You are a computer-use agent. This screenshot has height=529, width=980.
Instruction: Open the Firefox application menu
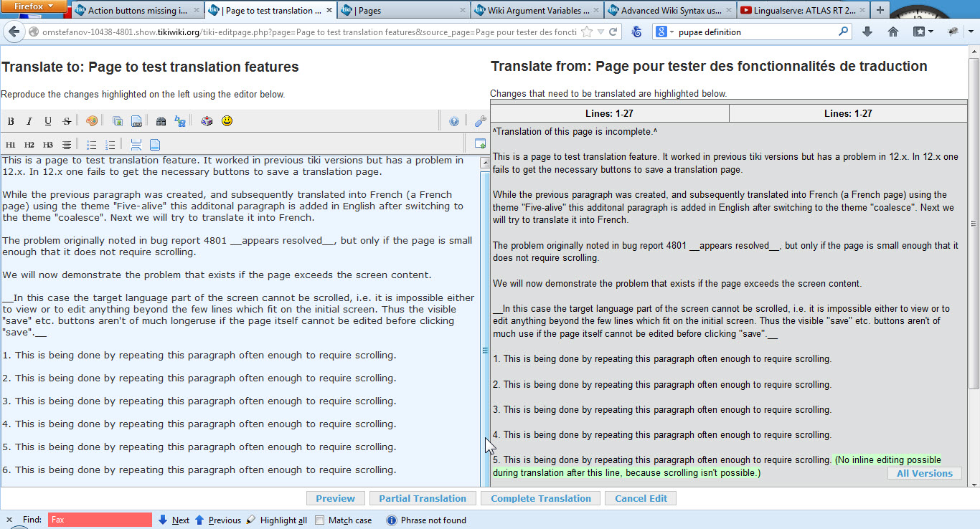click(34, 6)
